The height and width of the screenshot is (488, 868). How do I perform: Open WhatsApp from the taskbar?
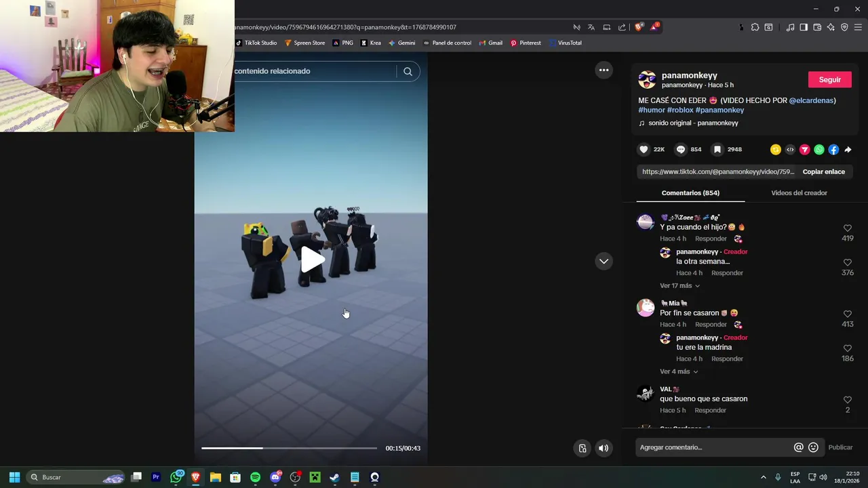[176, 477]
